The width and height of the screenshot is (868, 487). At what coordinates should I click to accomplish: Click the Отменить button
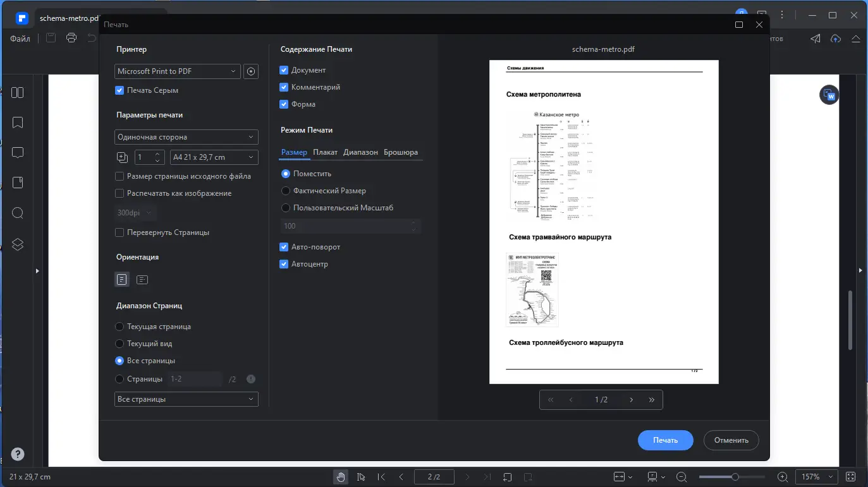(731, 440)
